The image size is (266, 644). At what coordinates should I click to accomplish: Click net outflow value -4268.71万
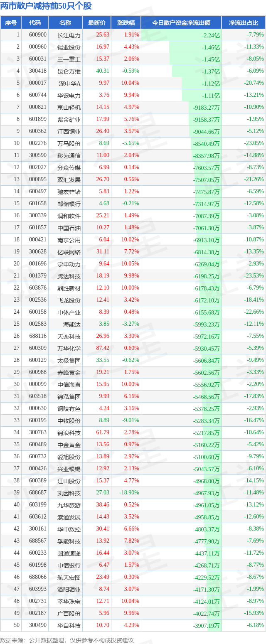tap(207, 565)
